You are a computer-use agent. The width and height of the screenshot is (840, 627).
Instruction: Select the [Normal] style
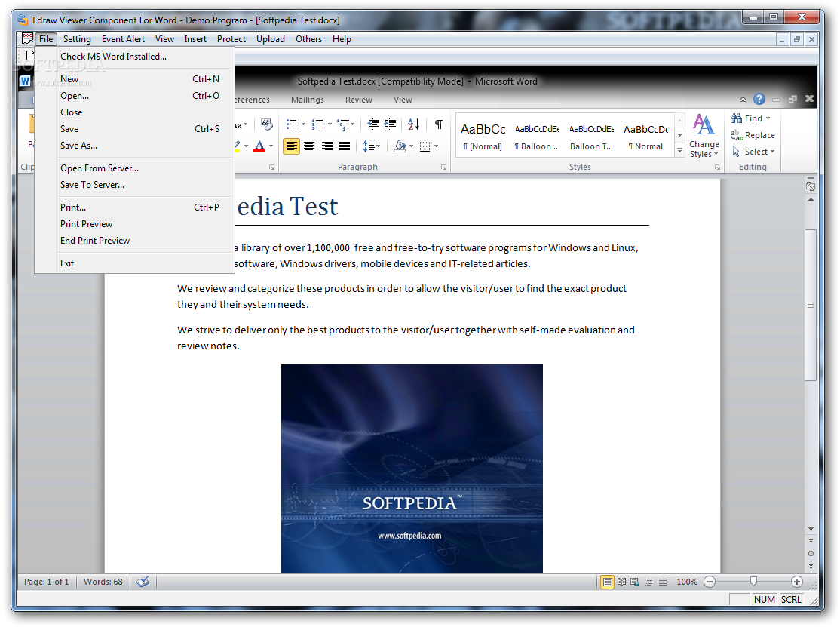483,135
